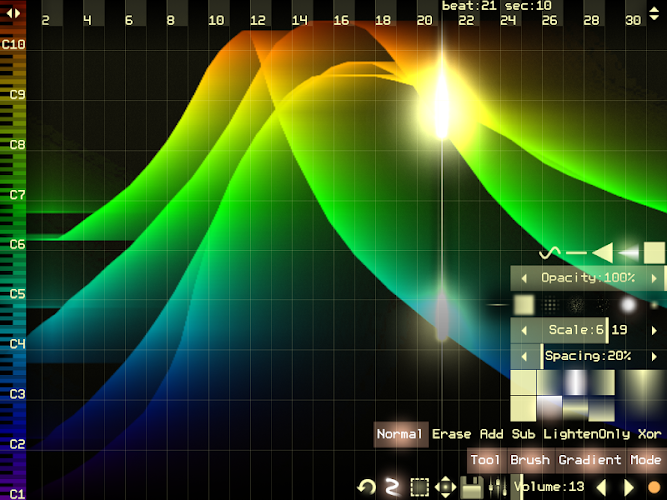Click the play forward triangle
Image resolution: width=667 pixels, height=500 pixels.
tap(629, 487)
